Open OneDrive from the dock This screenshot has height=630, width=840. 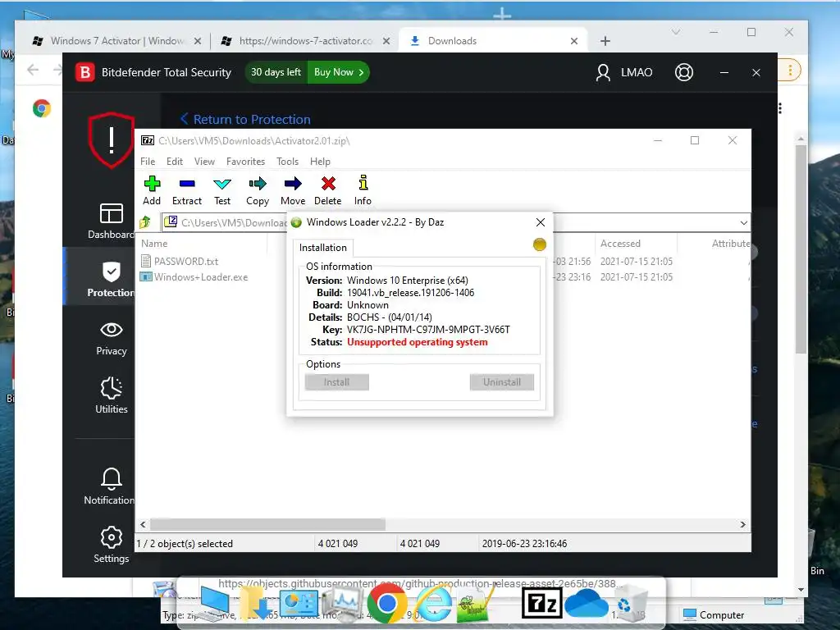click(x=586, y=604)
